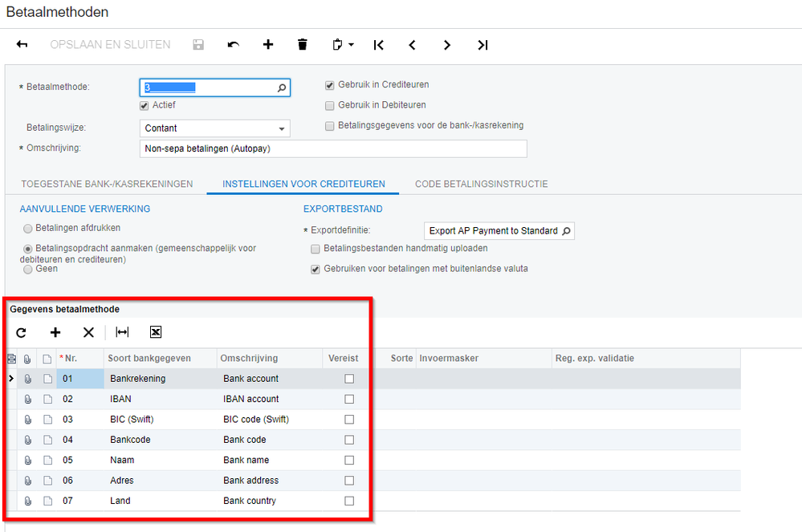
Task: Select Betalingen afdrukken radio button
Action: point(27,229)
